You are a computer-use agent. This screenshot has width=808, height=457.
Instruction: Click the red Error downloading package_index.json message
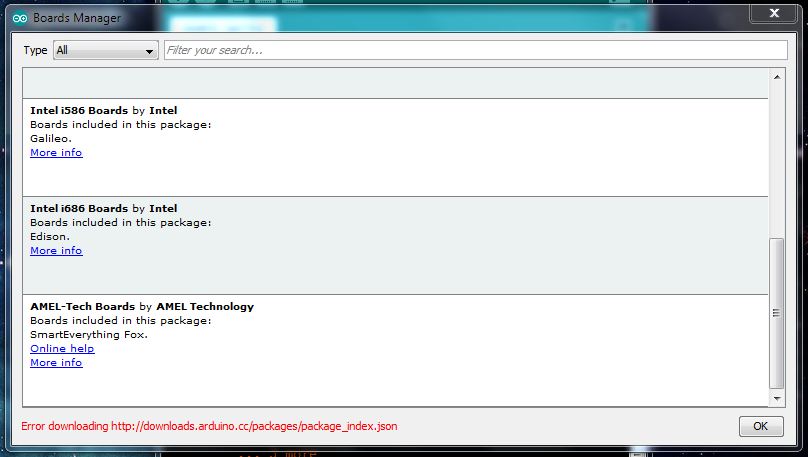(209, 426)
